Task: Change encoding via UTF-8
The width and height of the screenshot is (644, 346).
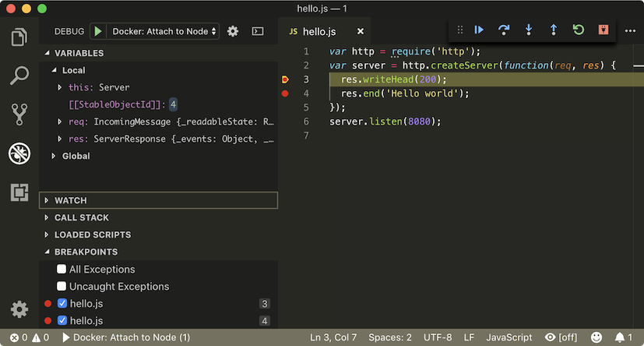Action: (x=438, y=337)
